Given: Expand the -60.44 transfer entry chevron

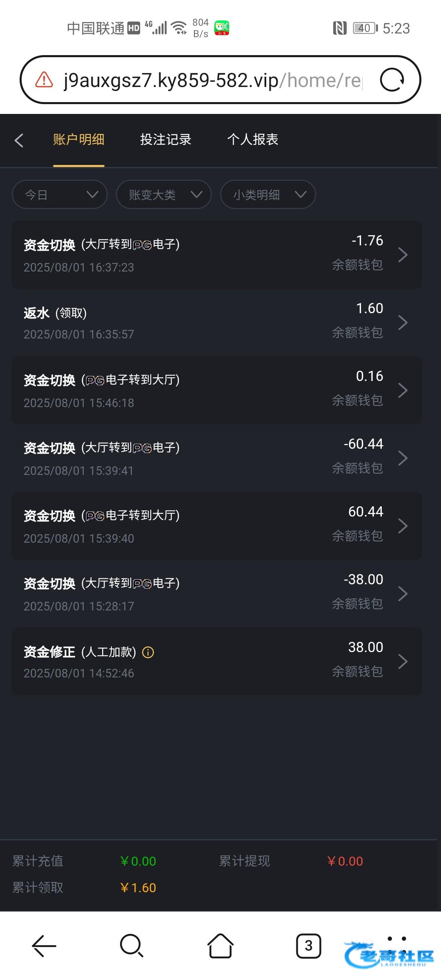Looking at the screenshot, I should tap(403, 458).
